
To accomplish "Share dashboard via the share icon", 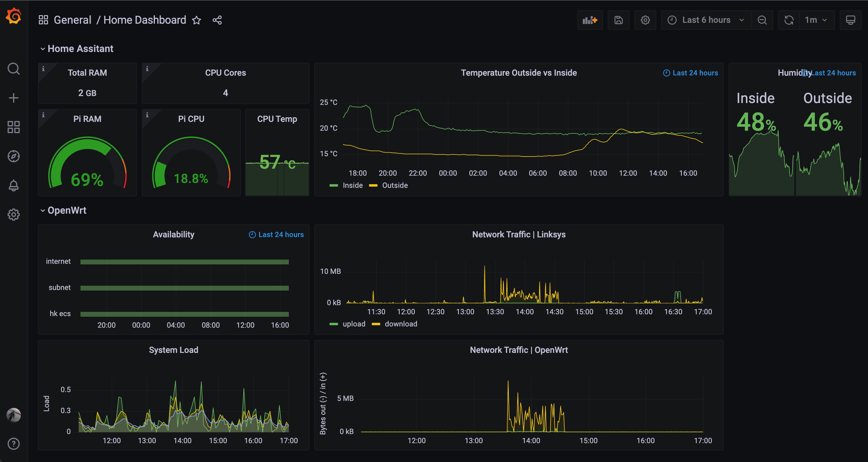I will point(217,20).
